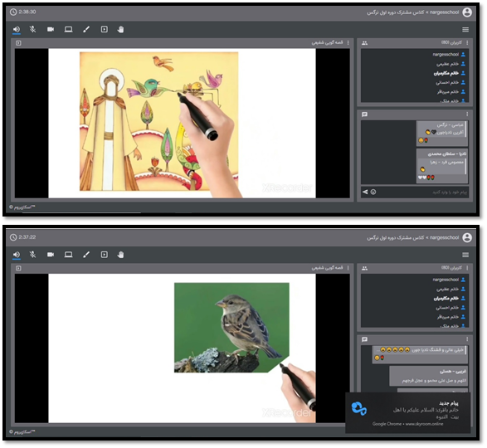Share screen via laptop icon in 2:38:30 window

[68, 29]
